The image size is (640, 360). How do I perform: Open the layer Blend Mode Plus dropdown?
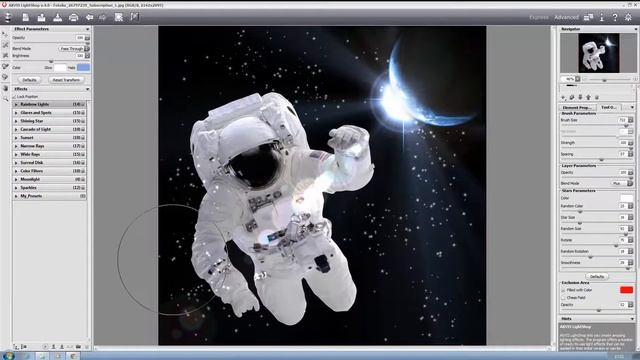[x=622, y=184]
